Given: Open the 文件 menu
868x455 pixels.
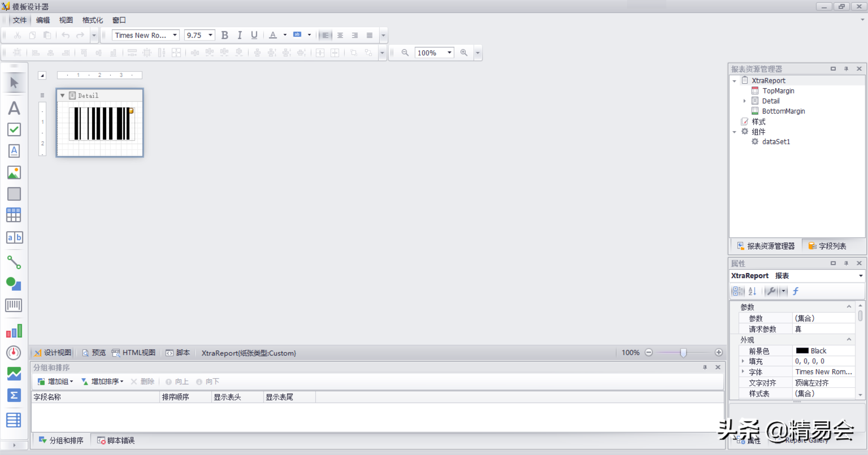Looking at the screenshot, I should point(19,20).
